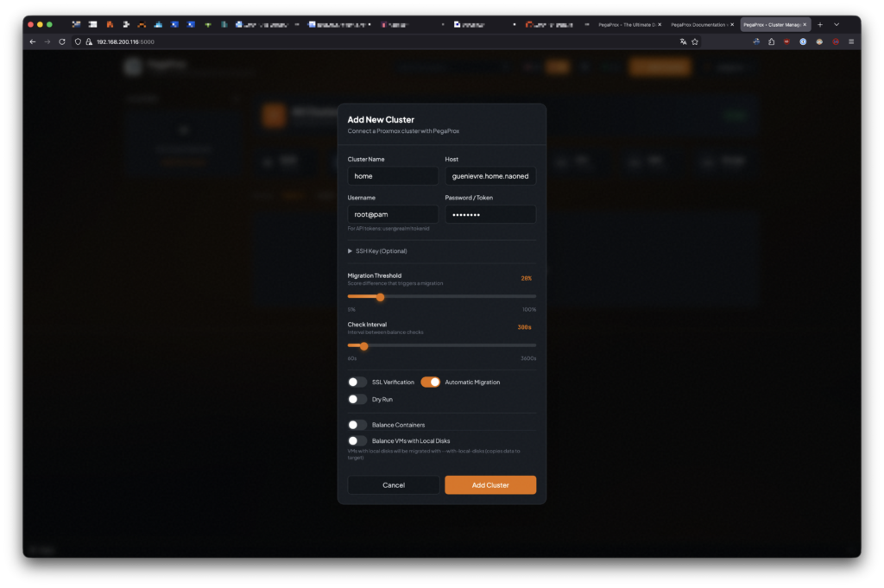The image size is (884, 588).
Task: Click the shield icon in the address bar
Action: point(78,41)
